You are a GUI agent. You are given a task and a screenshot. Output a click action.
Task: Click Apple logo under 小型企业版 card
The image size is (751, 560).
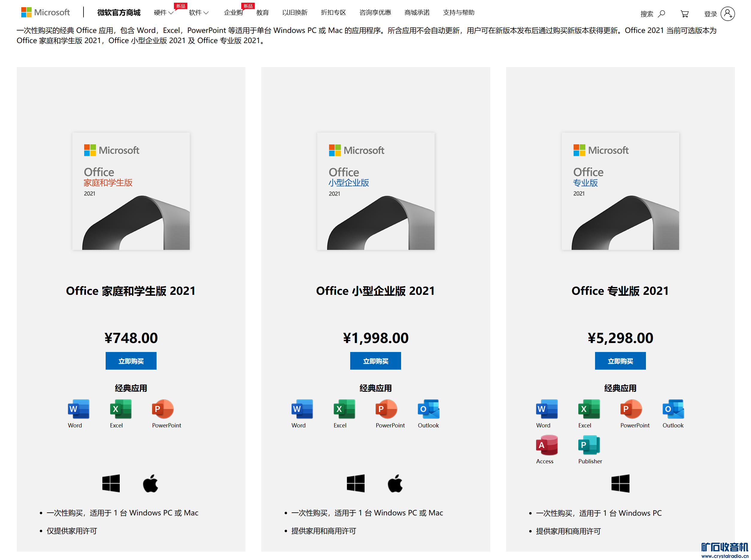pyautogui.click(x=395, y=483)
